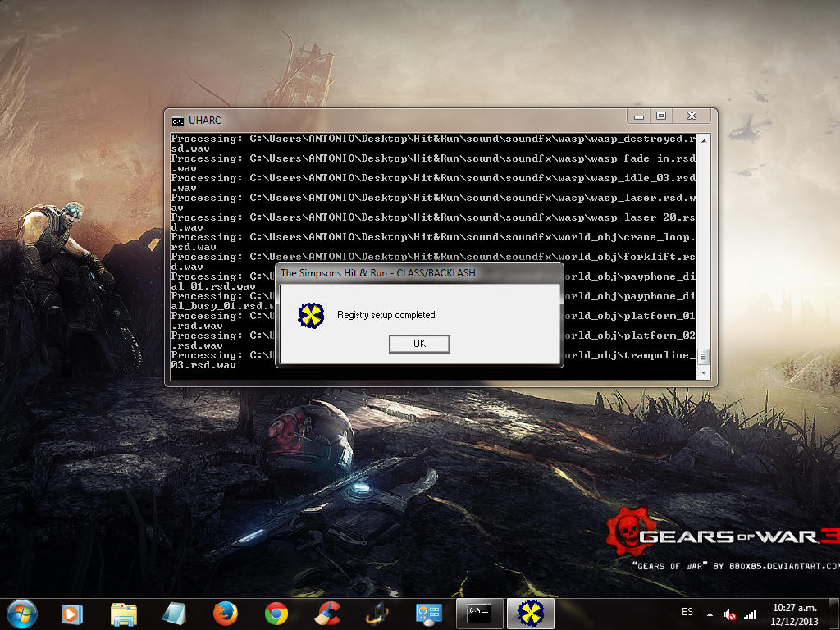This screenshot has height=630, width=840.
Task: Open the Windows Start menu
Action: click(x=22, y=613)
